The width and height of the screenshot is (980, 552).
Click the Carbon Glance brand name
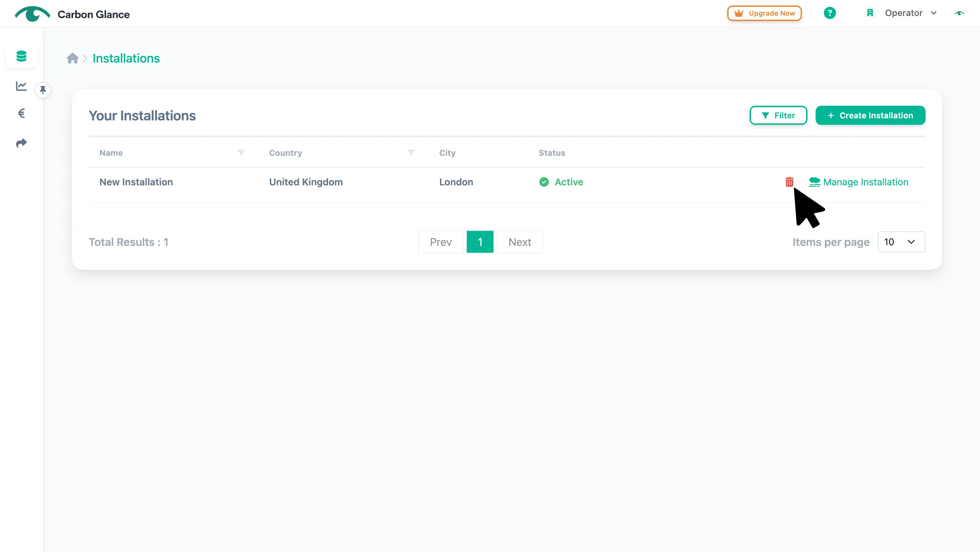tap(94, 14)
